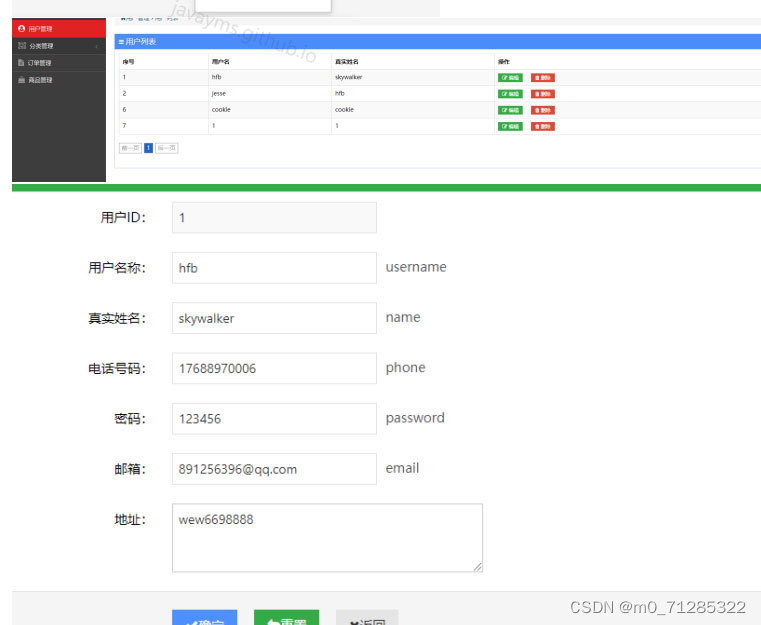Viewport: 761px width, 625px height.
Task: Click the phone hint label
Action: 405,368
